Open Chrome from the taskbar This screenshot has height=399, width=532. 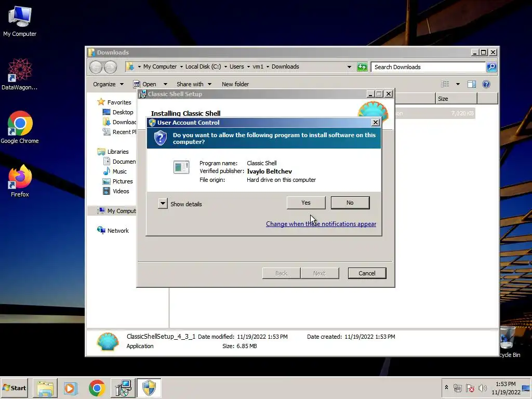point(97,388)
